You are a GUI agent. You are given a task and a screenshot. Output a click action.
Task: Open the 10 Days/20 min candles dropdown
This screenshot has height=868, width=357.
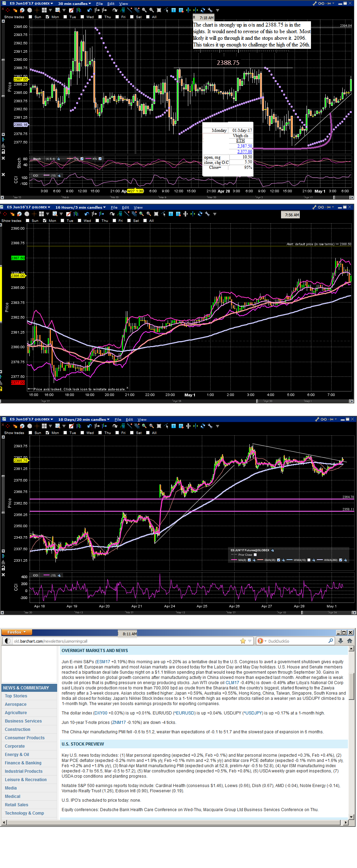[84, 419]
